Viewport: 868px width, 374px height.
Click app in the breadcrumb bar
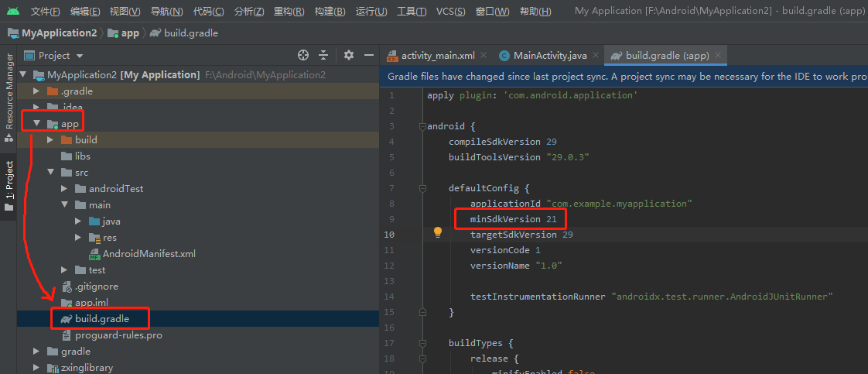coord(124,33)
